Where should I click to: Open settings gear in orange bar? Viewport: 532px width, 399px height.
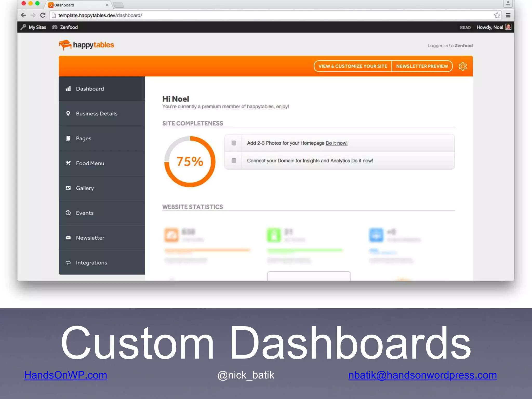click(463, 66)
